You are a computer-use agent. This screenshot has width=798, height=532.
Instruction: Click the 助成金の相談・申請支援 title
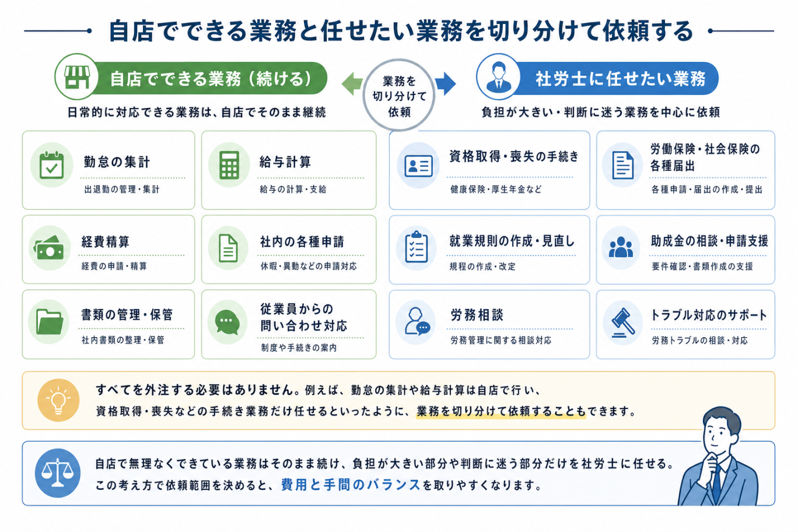coord(709,241)
